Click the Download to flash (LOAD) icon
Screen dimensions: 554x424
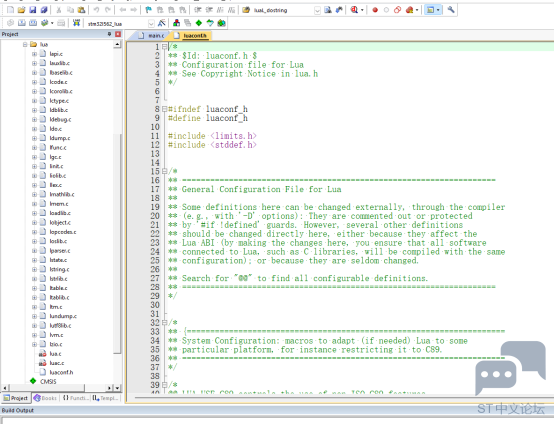[76, 23]
